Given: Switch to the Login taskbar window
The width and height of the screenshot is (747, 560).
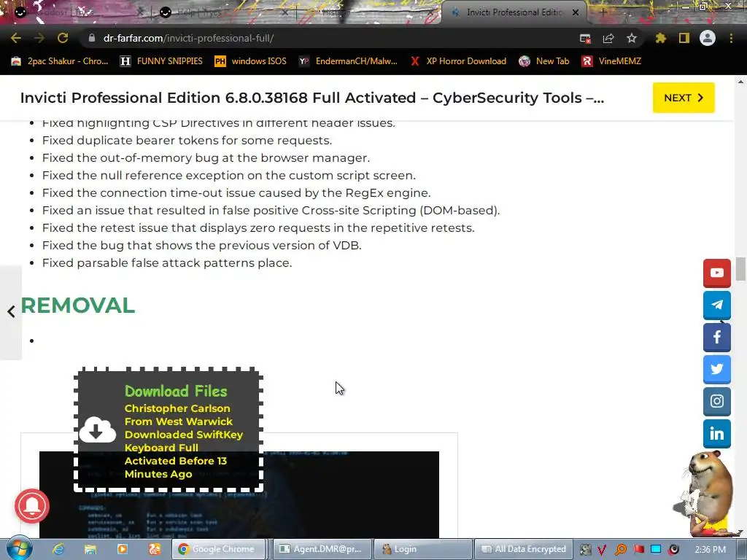Looking at the screenshot, I should (423, 549).
